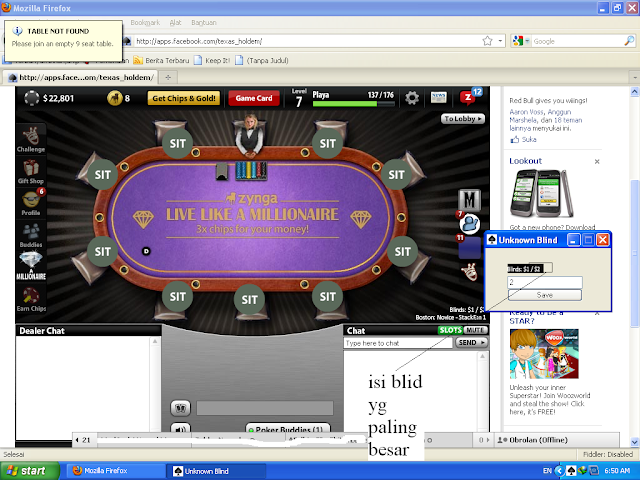Click Aaron Voss name link
640x480 pixels.
click(x=526, y=112)
